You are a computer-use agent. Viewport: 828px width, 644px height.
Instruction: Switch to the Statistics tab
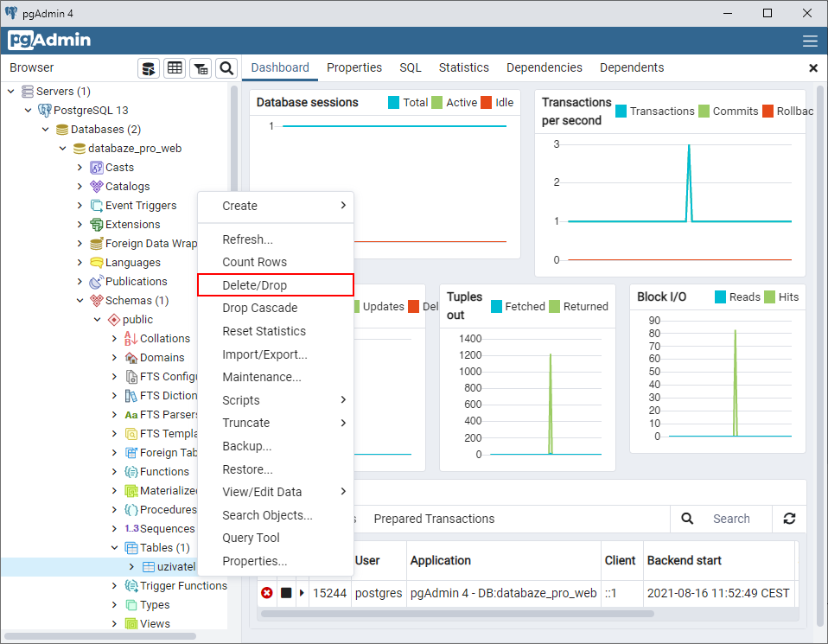(463, 67)
